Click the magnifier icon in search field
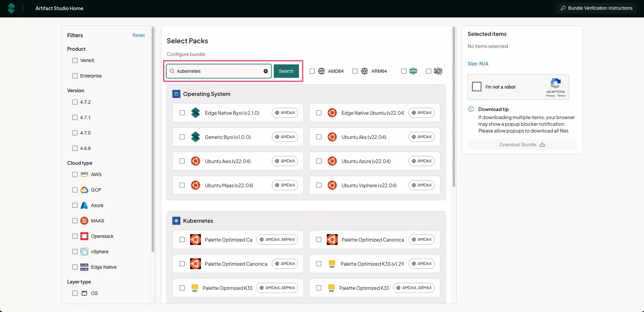The image size is (644, 312). tap(172, 71)
